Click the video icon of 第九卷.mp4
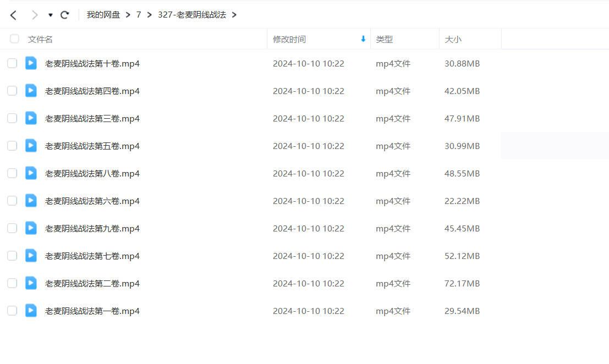 (31, 228)
